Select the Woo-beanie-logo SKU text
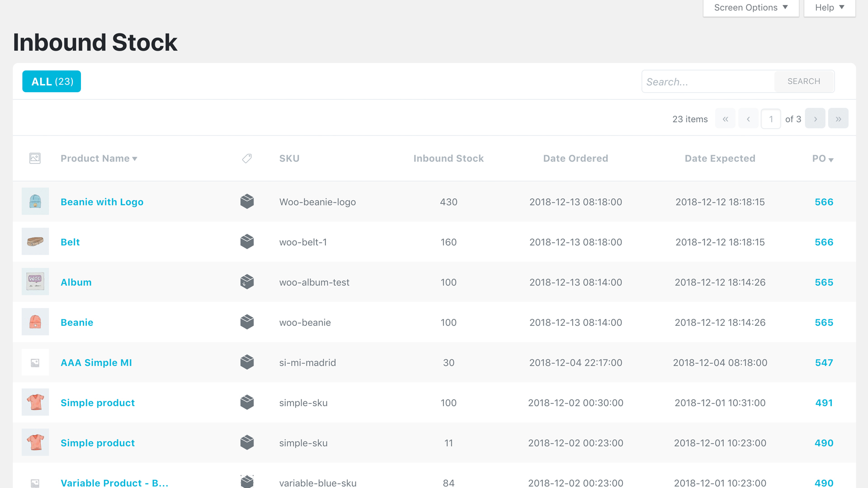The image size is (868, 488). tap(317, 202)
